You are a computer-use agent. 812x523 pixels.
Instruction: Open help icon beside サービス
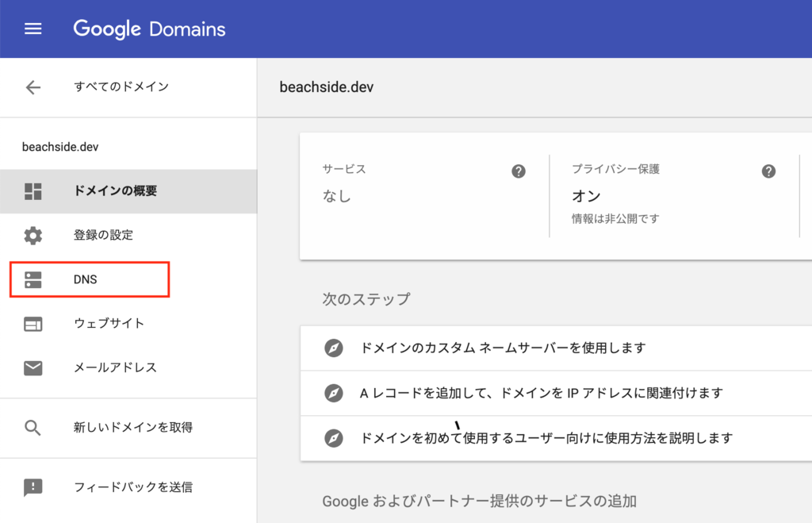pos(519,171)
